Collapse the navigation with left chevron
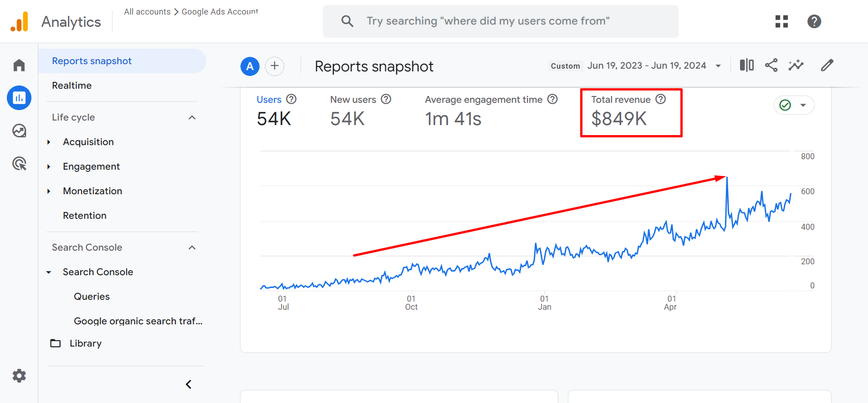The width and height of the screenshot is (868, 403). (189, 384)
